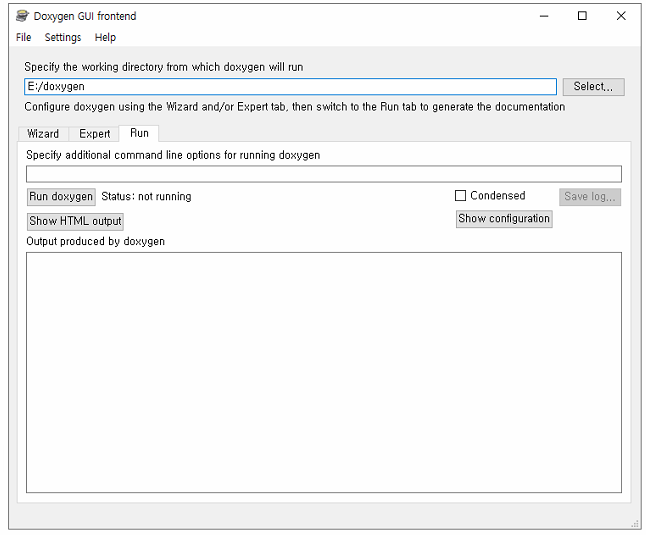Screen dimensions: 646x535
Task: Open the Settings menu
Action: coord(63,37)
